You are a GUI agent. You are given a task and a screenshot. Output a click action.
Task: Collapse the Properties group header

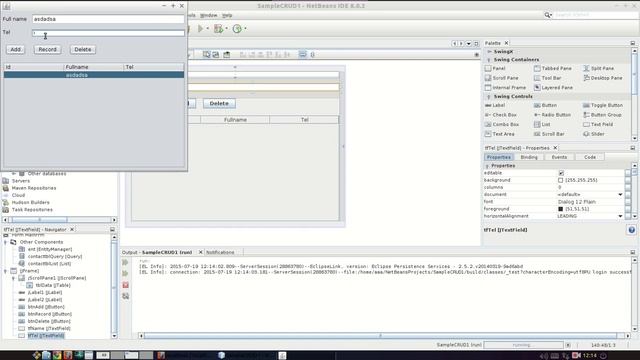coord(487,166)
